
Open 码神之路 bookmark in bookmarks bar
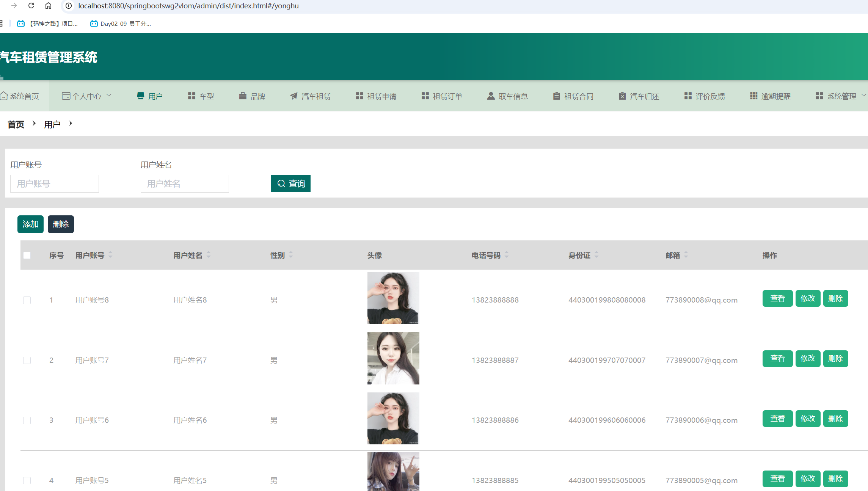pos(47,24)
